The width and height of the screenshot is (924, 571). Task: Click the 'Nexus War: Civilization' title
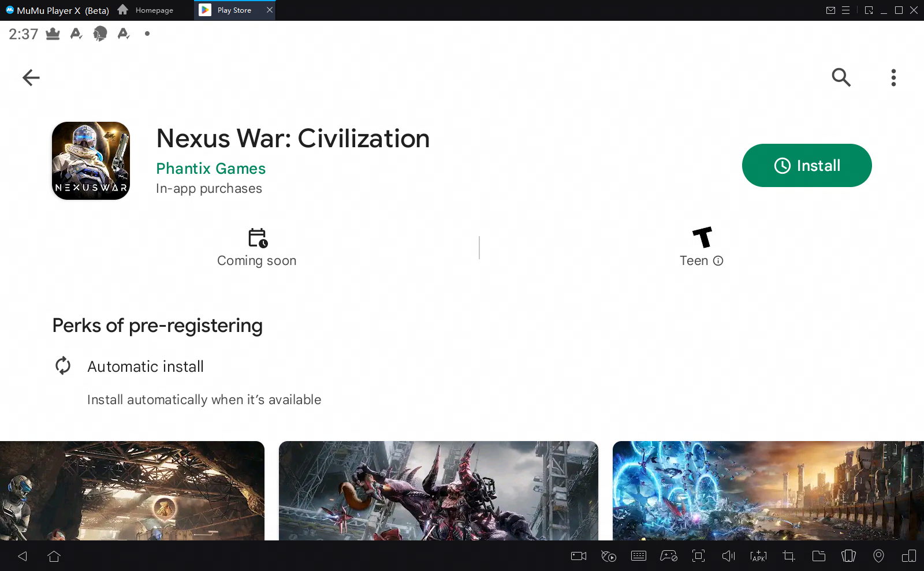click(x=293, y=139)
